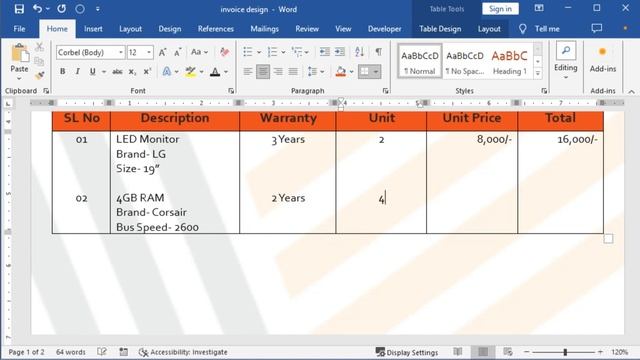The image size is (640, 360).
Task: Open the Borders dropdown arrow
Action: click(376, 72)
